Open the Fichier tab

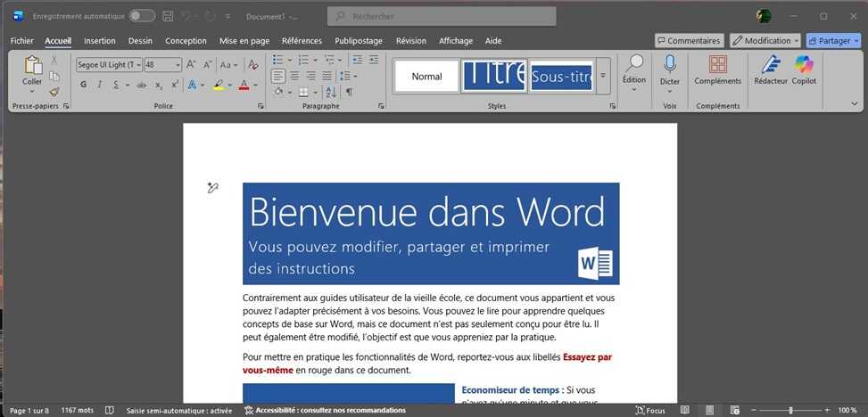(21, 41)
